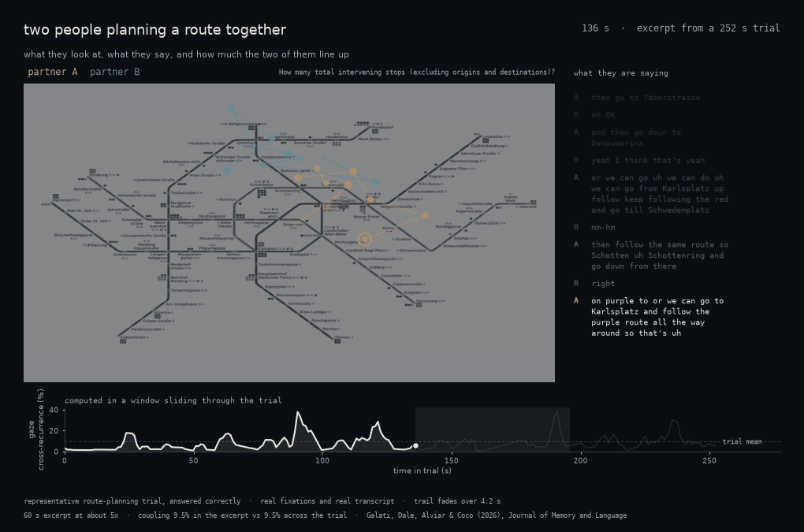Click the title "two people planning a route together"
The image size is (804, 532).
[154, 30]
